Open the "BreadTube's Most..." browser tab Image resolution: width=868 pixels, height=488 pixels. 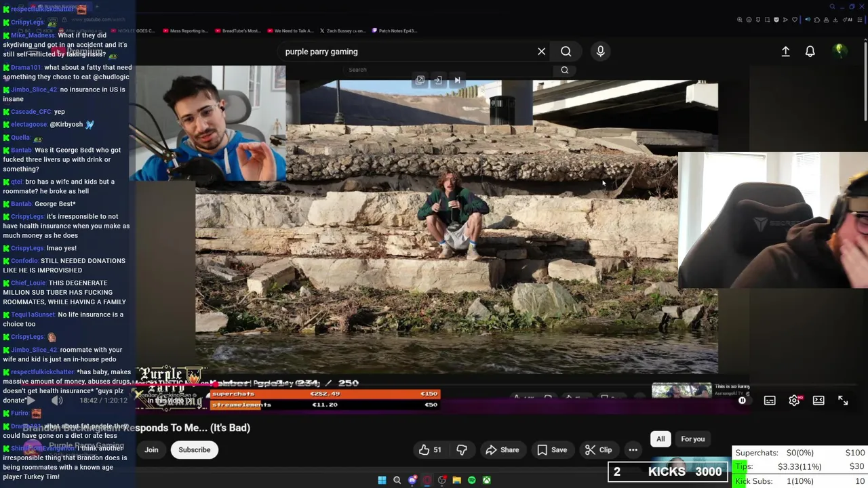237,30
